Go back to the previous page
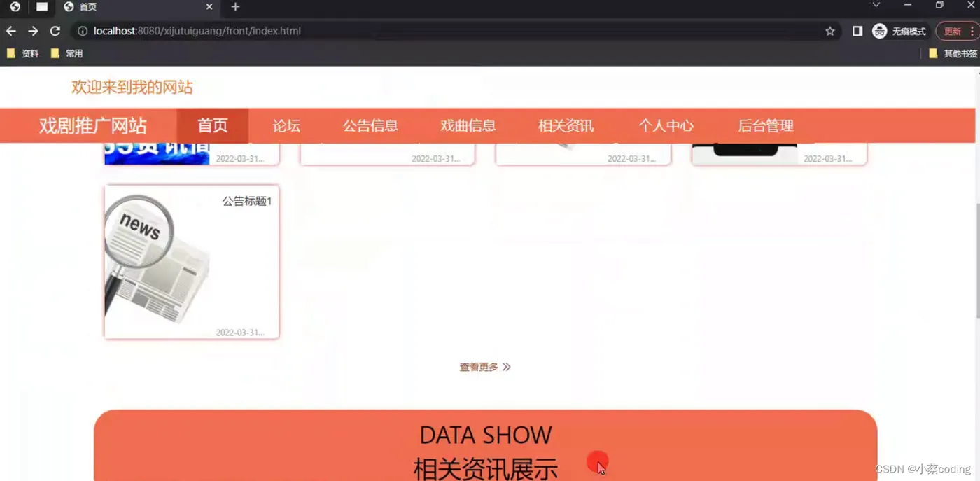980x481 pixels. click(11, 31)
